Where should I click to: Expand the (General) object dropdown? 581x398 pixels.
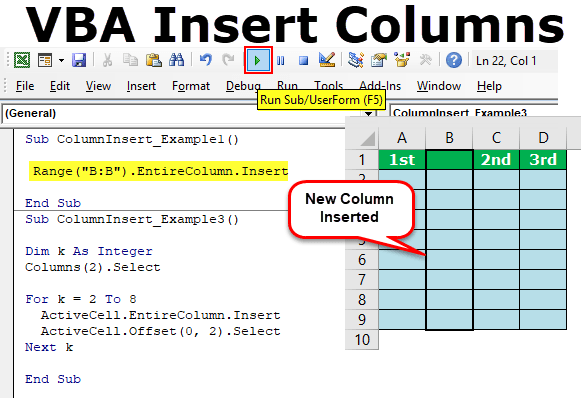click(x=368, y=113)
